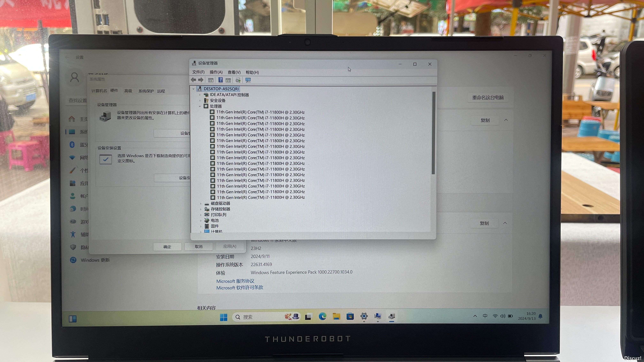Click the action pane toolbar icon
The height and width of the screenshot is (362, 644).
(x=228, y=80)
